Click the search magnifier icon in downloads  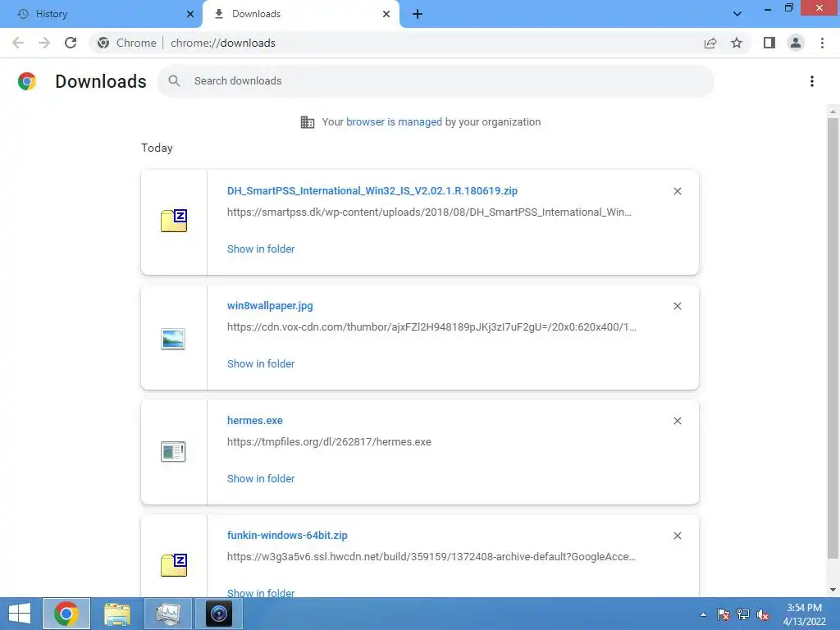tap(174, 81)
